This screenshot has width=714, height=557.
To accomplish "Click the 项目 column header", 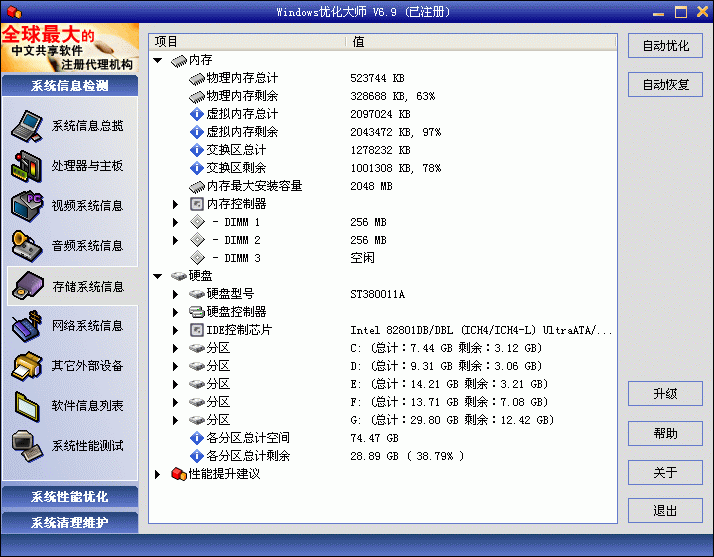I will (x=247, y=42).
